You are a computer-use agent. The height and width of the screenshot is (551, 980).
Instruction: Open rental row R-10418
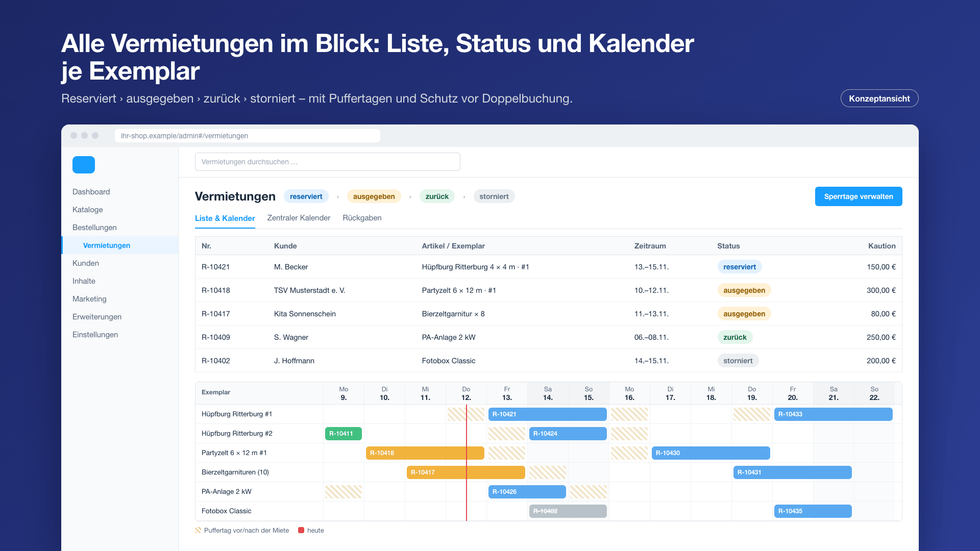[549, 290]
